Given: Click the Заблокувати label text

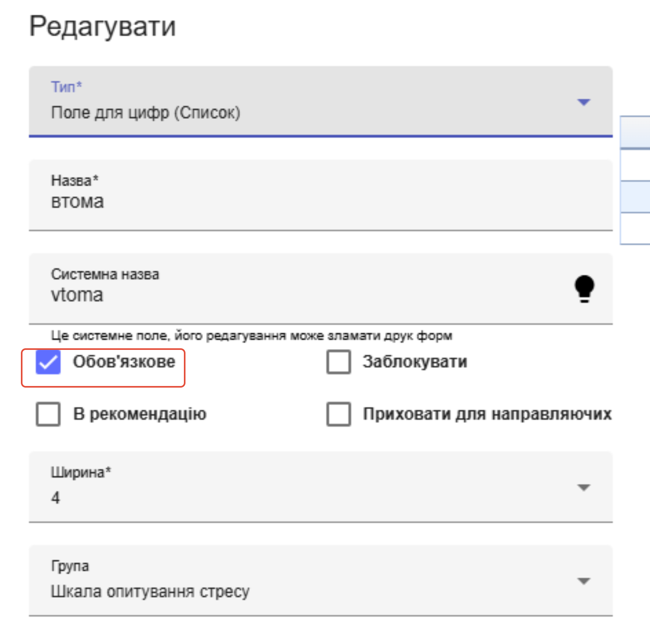Looking at the screenshot, I should pos(415,362).
